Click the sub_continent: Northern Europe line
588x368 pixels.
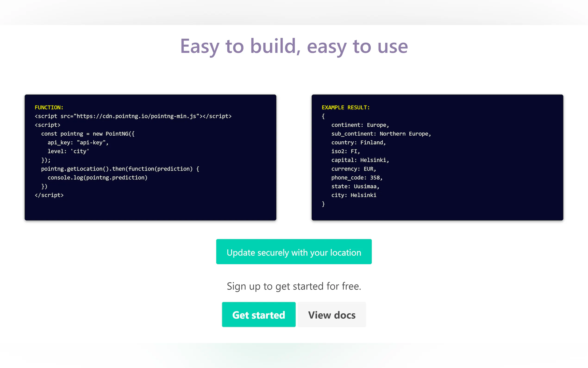(x=381, y=134)
